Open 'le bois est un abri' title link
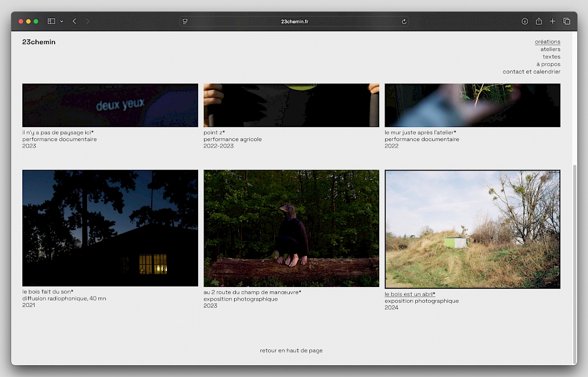Image resolution: width=588 pixels, height=377 pixels. [410, 294]
